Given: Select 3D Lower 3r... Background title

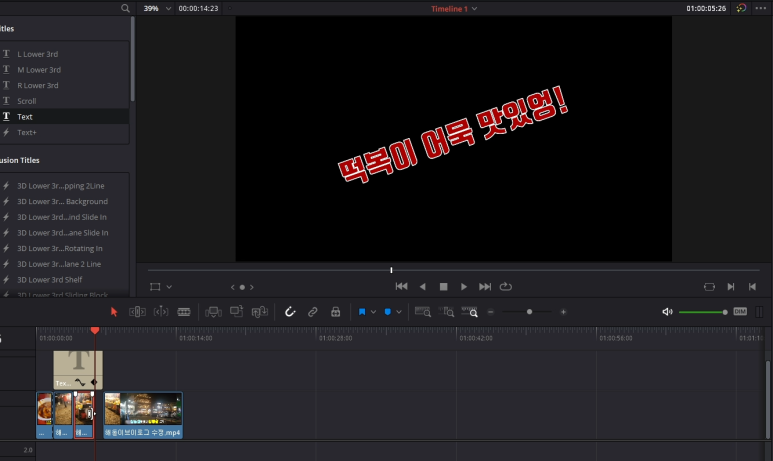Looking at the screenshot, I should point(64,202).
